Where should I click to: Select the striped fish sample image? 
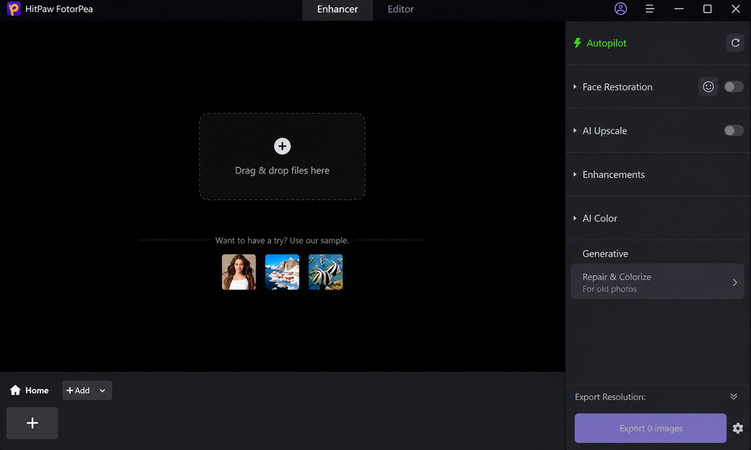tap(326, 272)
